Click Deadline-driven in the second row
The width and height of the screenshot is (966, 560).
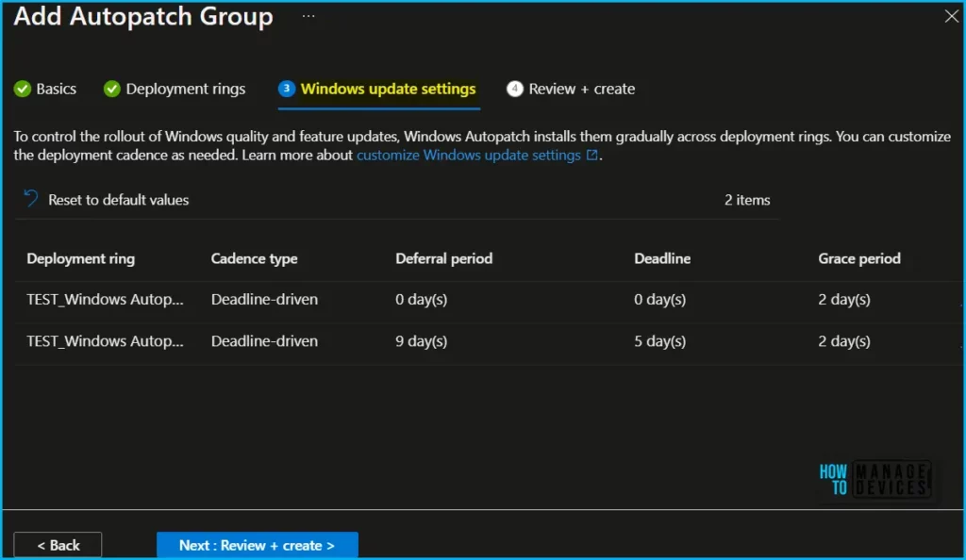[265, 341]
